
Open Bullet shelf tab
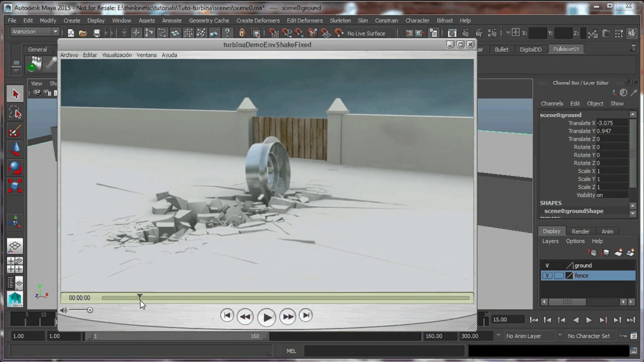pos(501,49)
